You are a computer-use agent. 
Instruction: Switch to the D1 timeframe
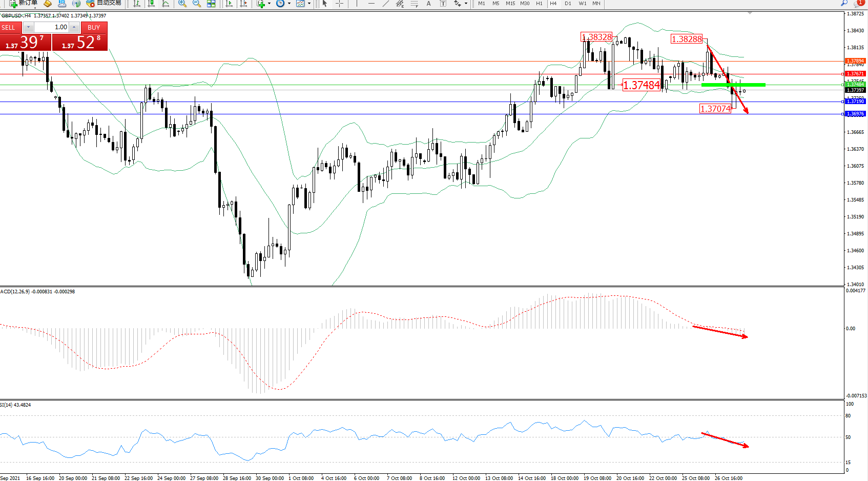pyautogui.click(x=568, y=4)
